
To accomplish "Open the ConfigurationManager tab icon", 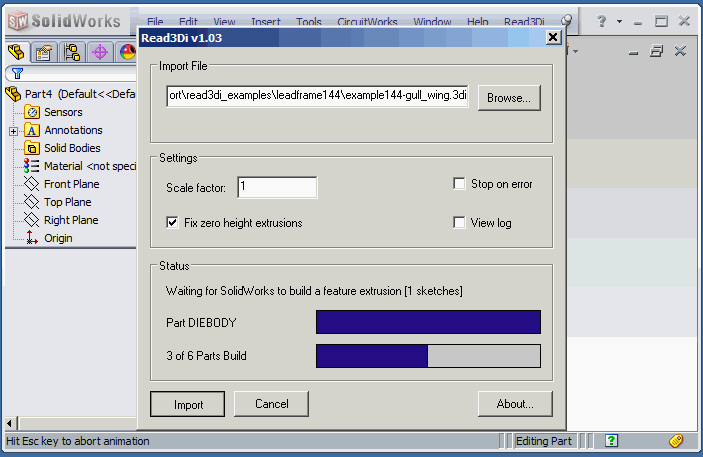I will point(72,53).
